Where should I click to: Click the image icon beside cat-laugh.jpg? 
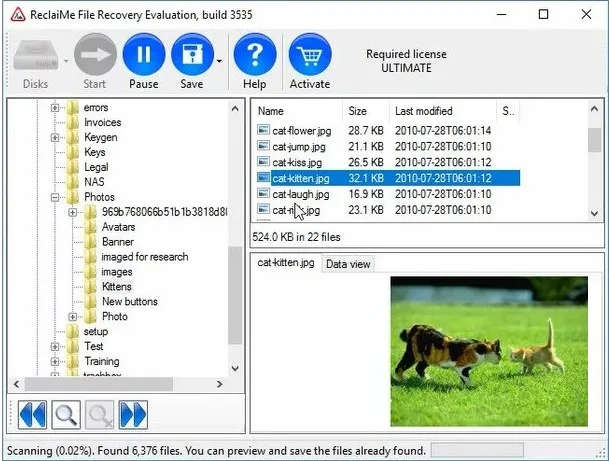(x=263, y=193)
